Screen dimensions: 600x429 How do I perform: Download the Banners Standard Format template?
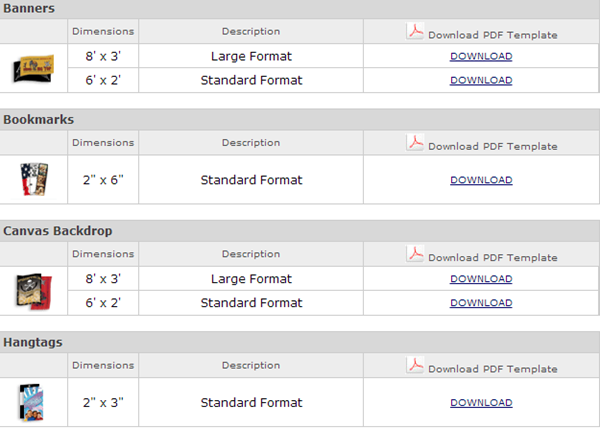pyautogui.click(x=481, y=80)
